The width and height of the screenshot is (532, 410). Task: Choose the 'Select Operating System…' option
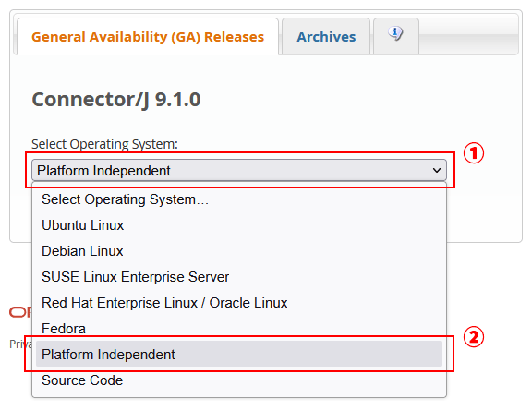pos(239,199)
